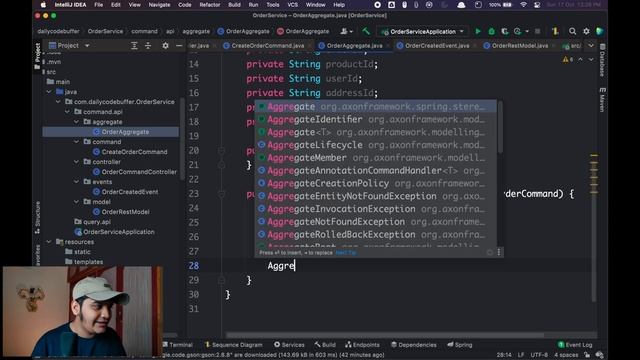The height and width of the screenshot is (360, 640).
Task: Go to next highlighted problem arrow
Action: click(x=591, y=60)
